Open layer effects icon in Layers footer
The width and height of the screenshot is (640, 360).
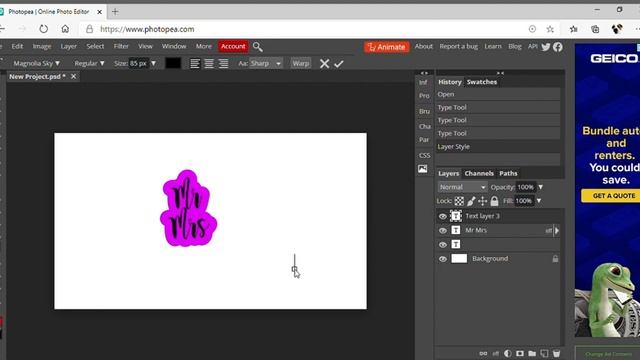(x=496, y=353)
